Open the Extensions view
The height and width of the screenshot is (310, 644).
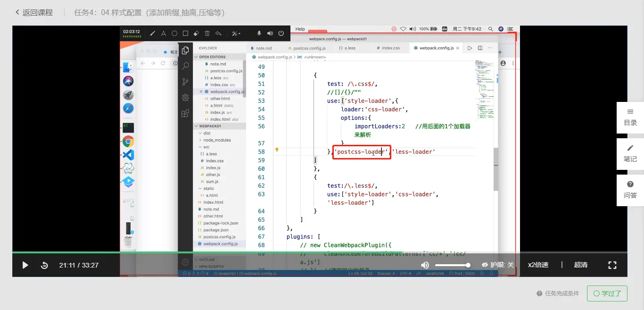tap(185, 113)
